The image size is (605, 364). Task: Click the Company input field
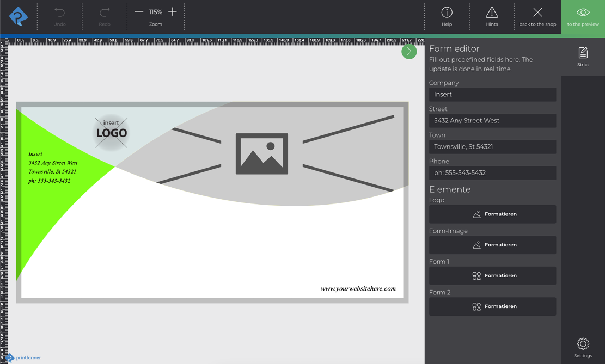click(492, 95)
